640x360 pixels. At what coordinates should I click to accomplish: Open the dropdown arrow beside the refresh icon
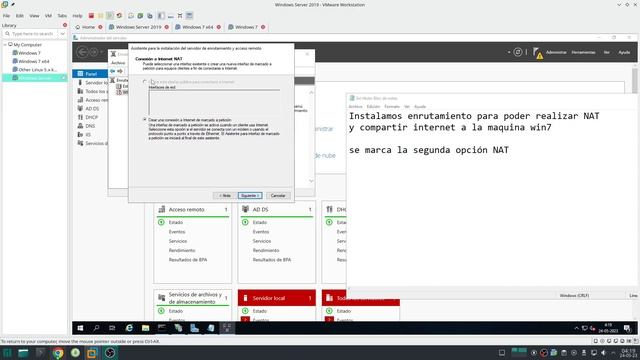tap(509, 52)
